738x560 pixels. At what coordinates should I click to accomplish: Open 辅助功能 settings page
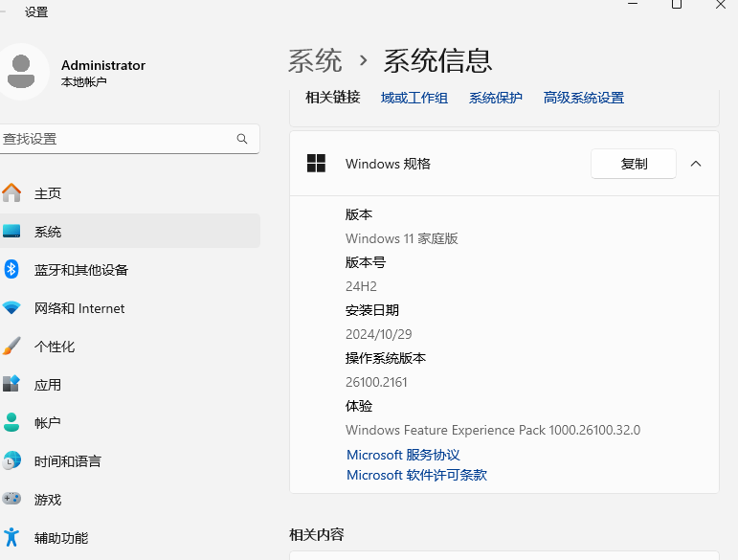pyautogui.click(x=130, y=537)
